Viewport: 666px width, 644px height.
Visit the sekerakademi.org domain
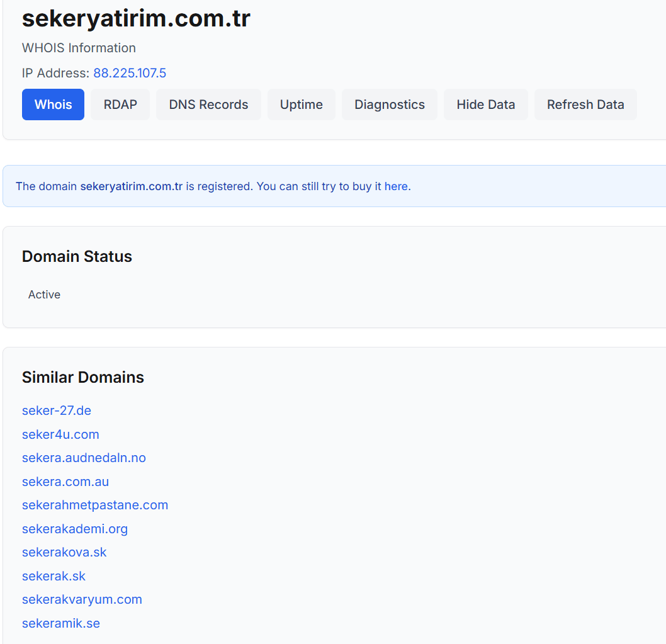click(75, 529)
